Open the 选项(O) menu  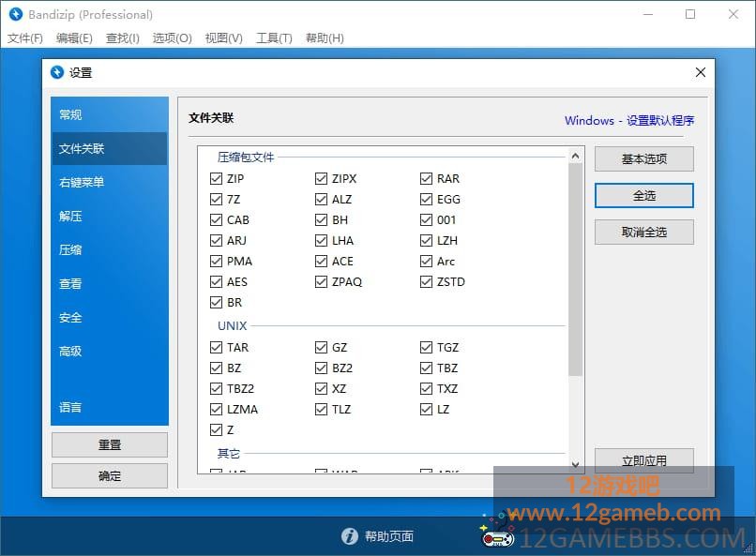tap(173, 38)
